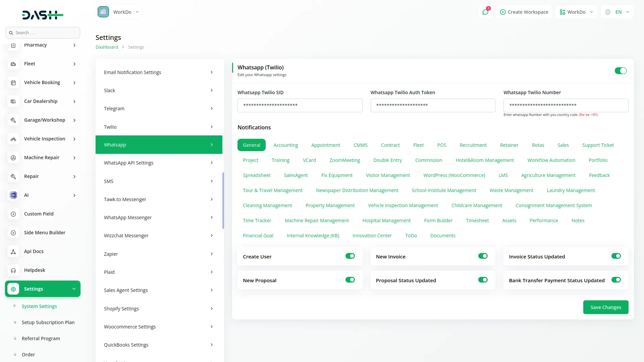Turn off the New Invoice notification toggle
Viewport: 644px width, 362px height.
point(483,256)
